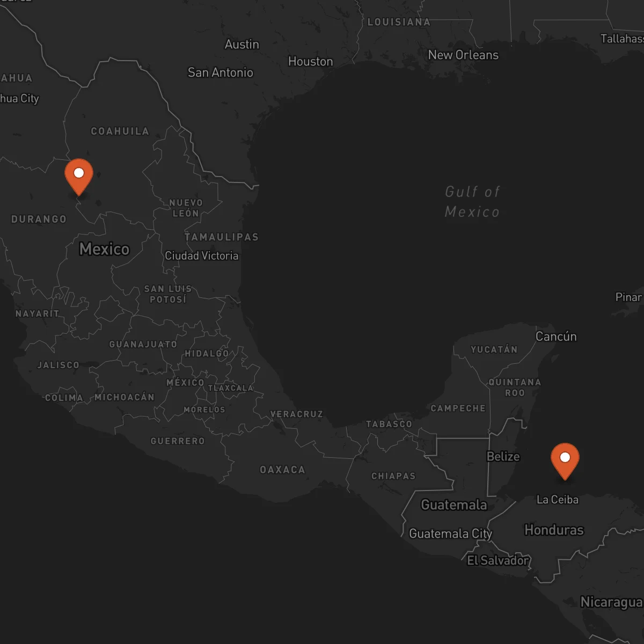Click the Nicaragua country label
Screen dimensions: 644x644
pos(612,603)
